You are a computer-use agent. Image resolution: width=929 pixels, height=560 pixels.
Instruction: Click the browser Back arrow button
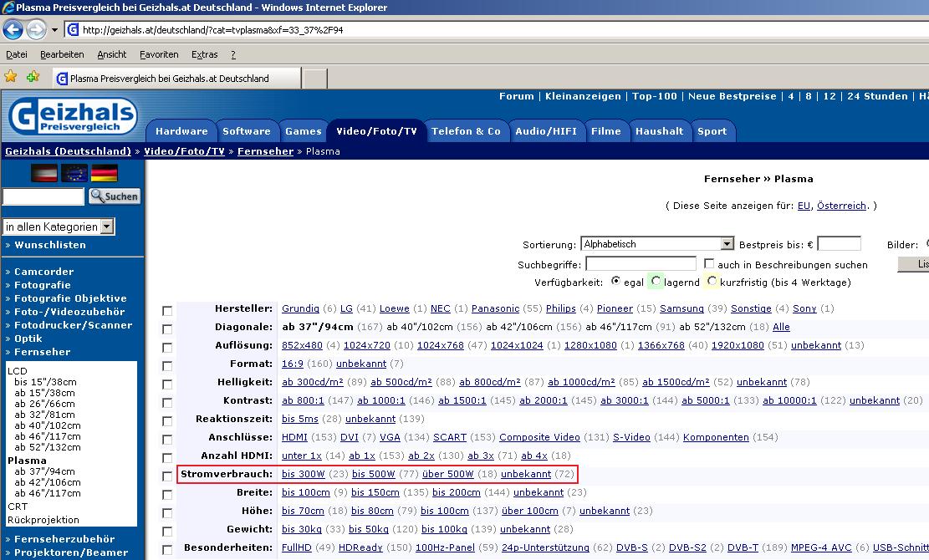(13, 29)
